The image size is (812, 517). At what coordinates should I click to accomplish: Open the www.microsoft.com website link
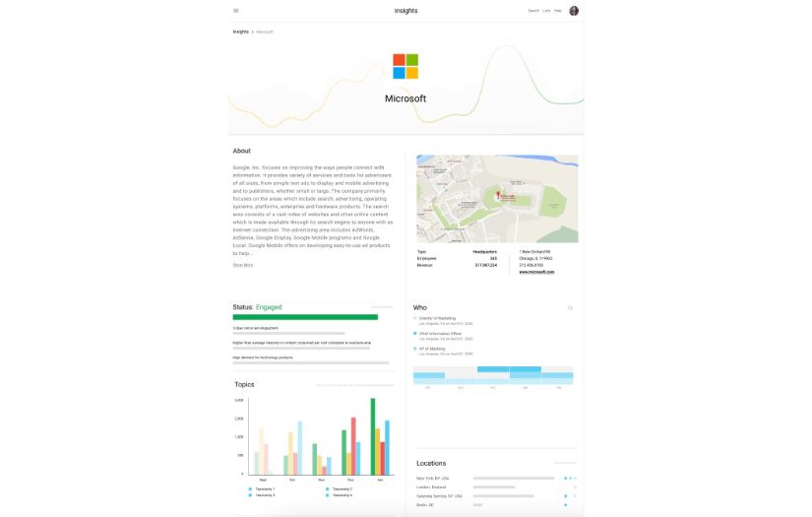(x=536, y=272)
